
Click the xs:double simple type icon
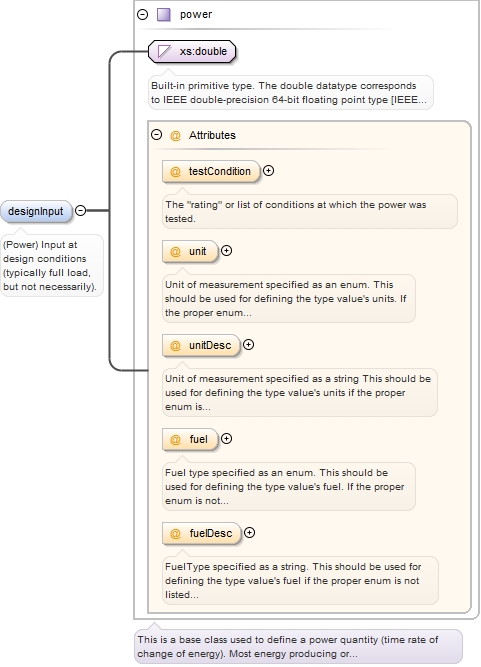tap(164, 51)
